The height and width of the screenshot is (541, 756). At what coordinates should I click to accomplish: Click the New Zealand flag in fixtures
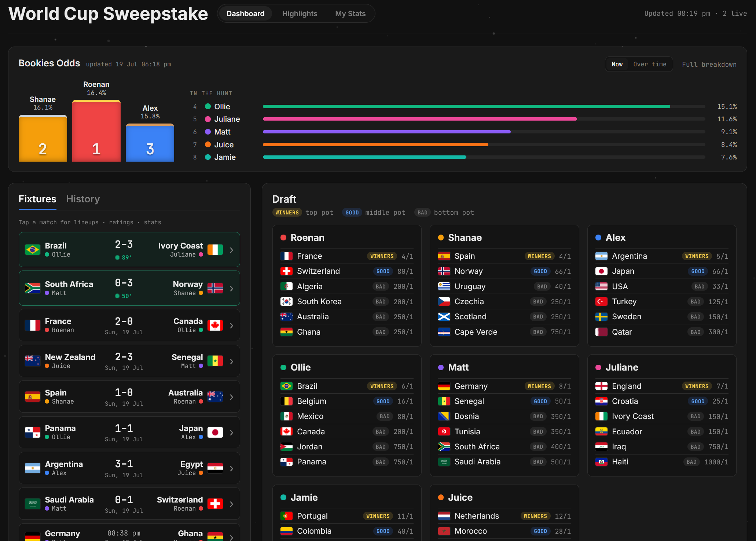coord(33,361)
